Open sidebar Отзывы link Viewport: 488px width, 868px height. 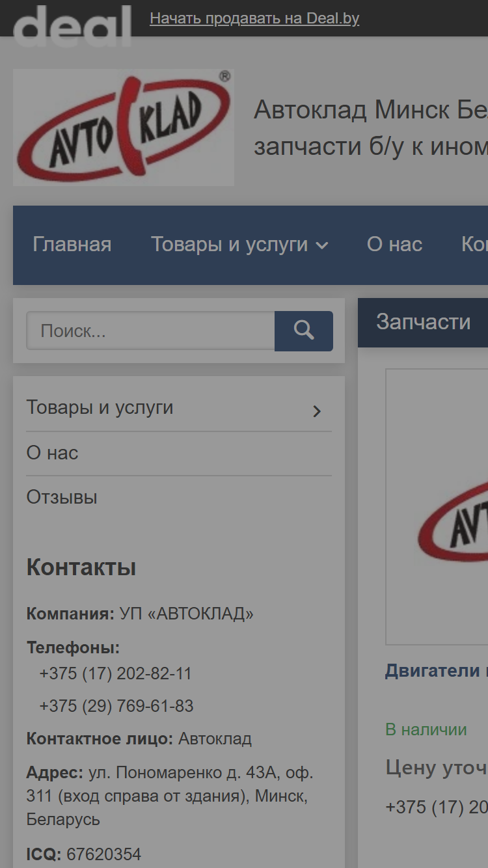click(x=62, y=497)
